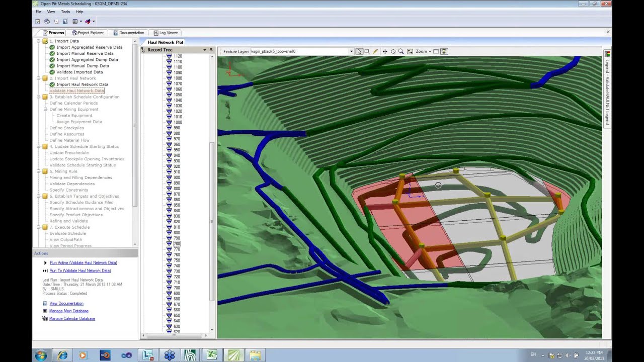Screen dimensions: 644x362
Task: Activate the rectangle select tool
Action: [367, 51]
